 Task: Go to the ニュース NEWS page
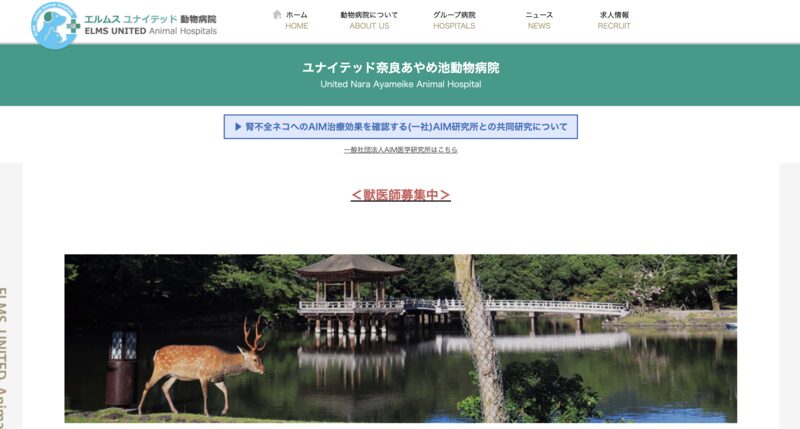tap(539, 20)
